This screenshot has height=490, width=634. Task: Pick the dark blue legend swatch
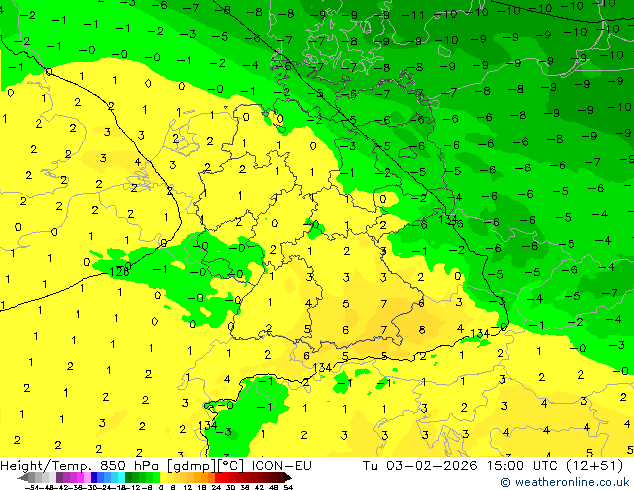94,477
